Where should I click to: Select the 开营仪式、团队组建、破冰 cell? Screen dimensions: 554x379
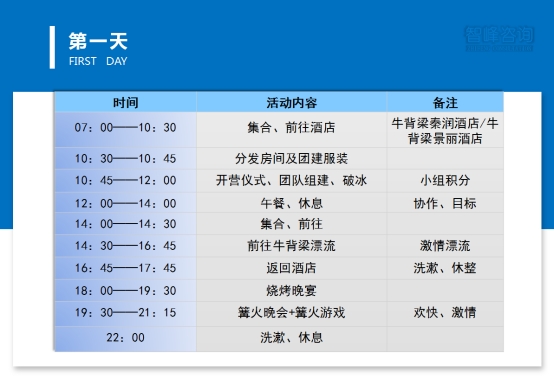tap(291, 181)
